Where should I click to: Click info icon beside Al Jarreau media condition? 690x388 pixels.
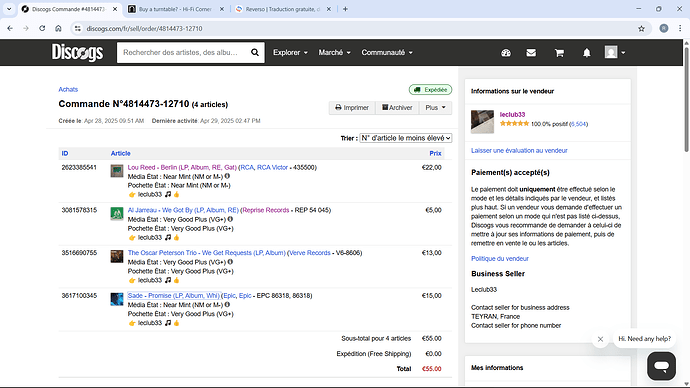click(x=230, y=219)
